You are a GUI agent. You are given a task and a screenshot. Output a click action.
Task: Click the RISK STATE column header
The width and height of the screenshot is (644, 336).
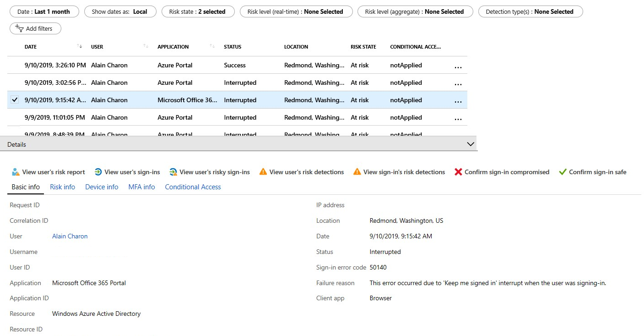click(x=363, y=47)
